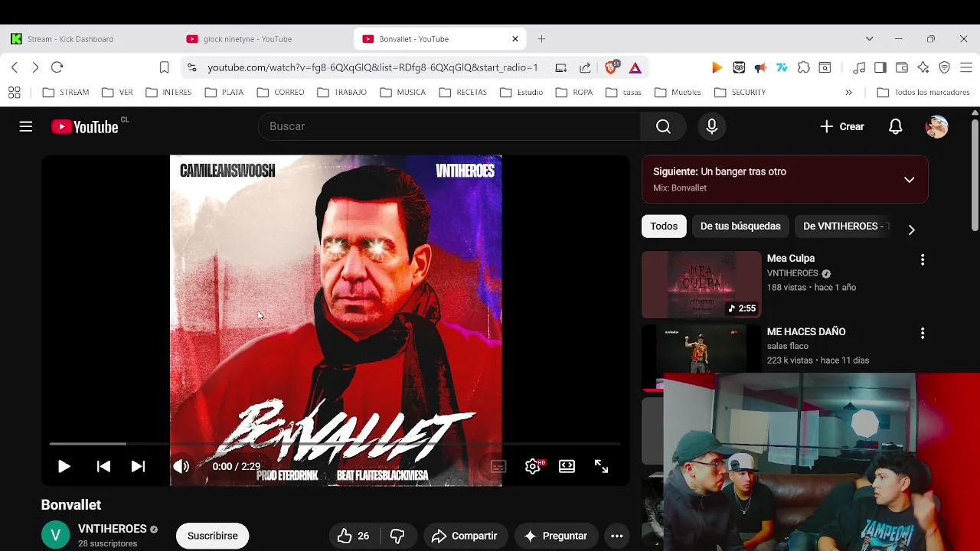
Task: Mute the video volume
Action: (x=181, y=466)
